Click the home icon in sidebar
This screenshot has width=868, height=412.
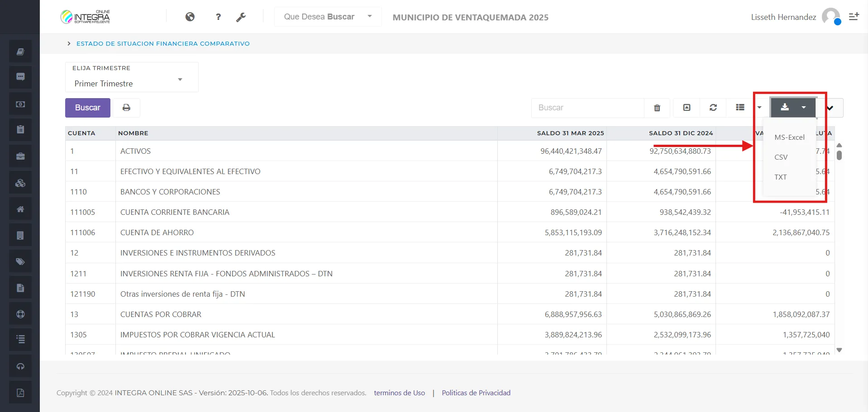coord(20,209)
